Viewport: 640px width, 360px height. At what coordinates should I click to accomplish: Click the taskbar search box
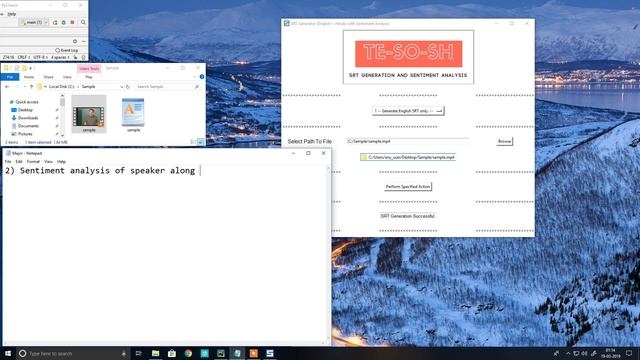pyautogui.click(x=73, y=353)
